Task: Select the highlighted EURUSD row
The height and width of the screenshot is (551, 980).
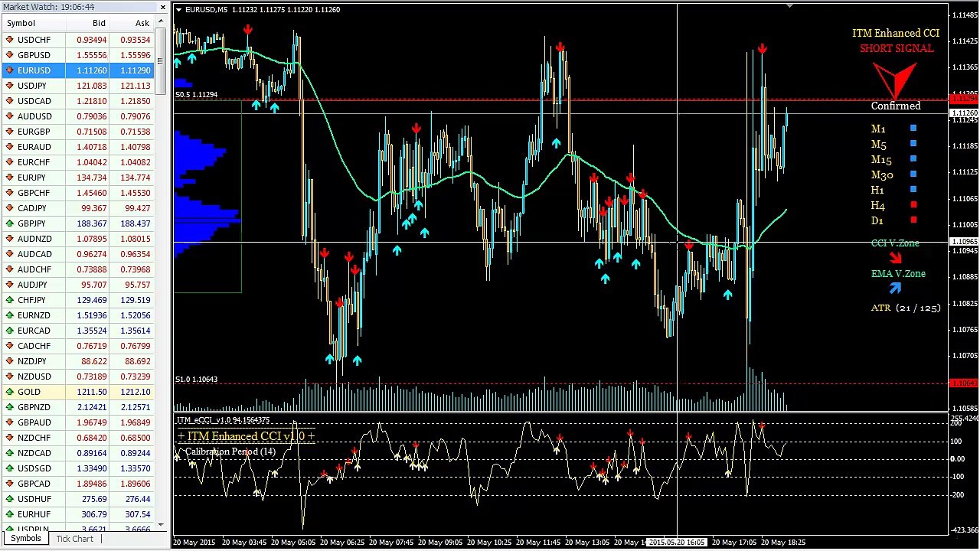Action: tap(77, 70)
